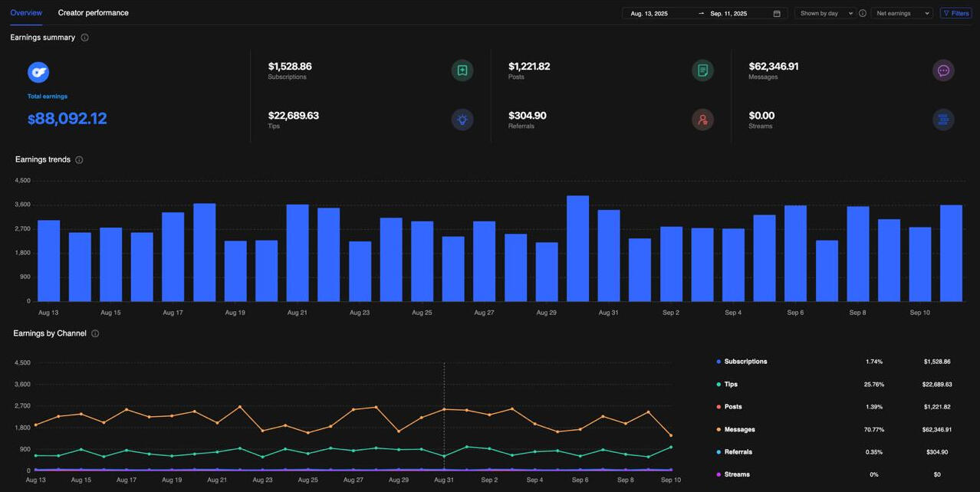Open the calendar date picker icon
Image resolution: width=980 pixels, height=492 pixels.
coord(777,13)
